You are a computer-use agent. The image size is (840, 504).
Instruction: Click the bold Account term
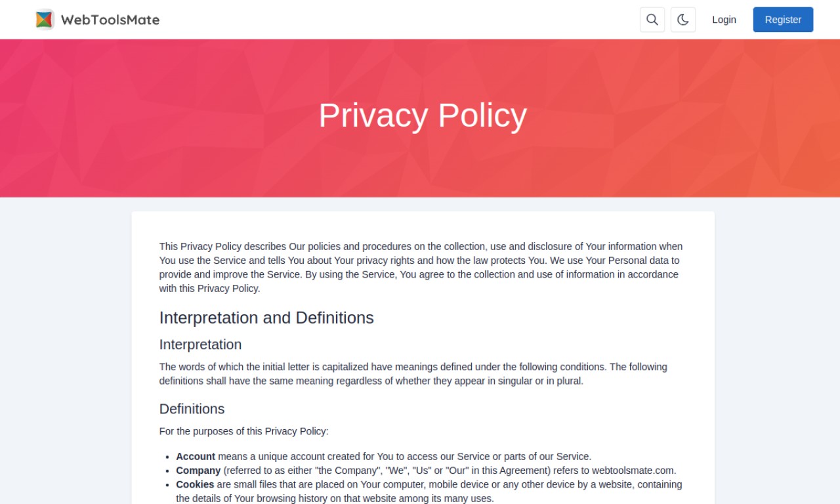click(x=196, y=456)
